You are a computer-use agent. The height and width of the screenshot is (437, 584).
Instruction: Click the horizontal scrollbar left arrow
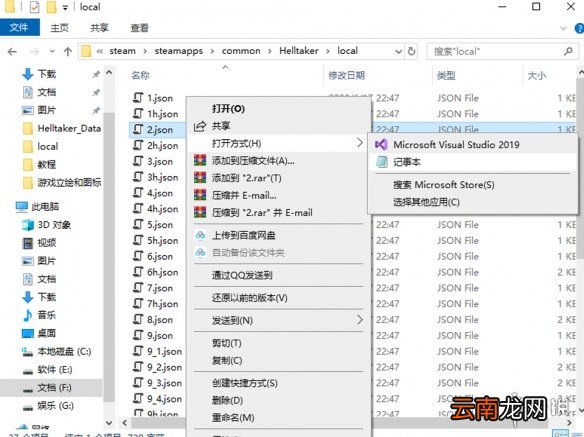125,423
